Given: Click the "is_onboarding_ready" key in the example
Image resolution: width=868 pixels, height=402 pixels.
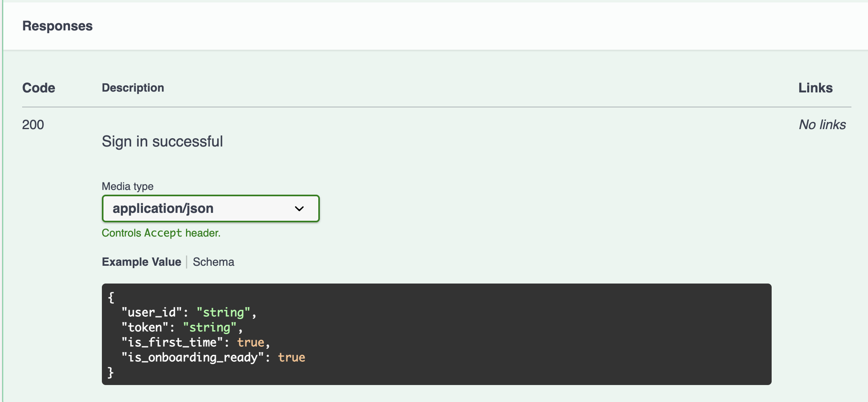Looking at the screenshot, I should [193, 357].
